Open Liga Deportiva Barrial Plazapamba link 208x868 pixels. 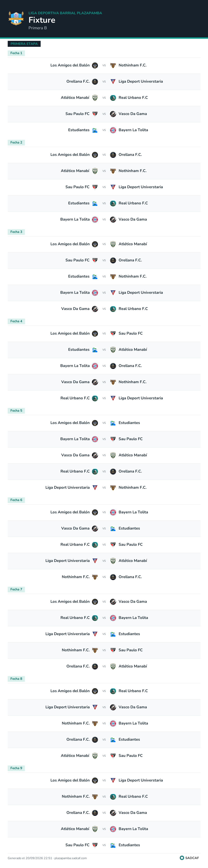65,13
